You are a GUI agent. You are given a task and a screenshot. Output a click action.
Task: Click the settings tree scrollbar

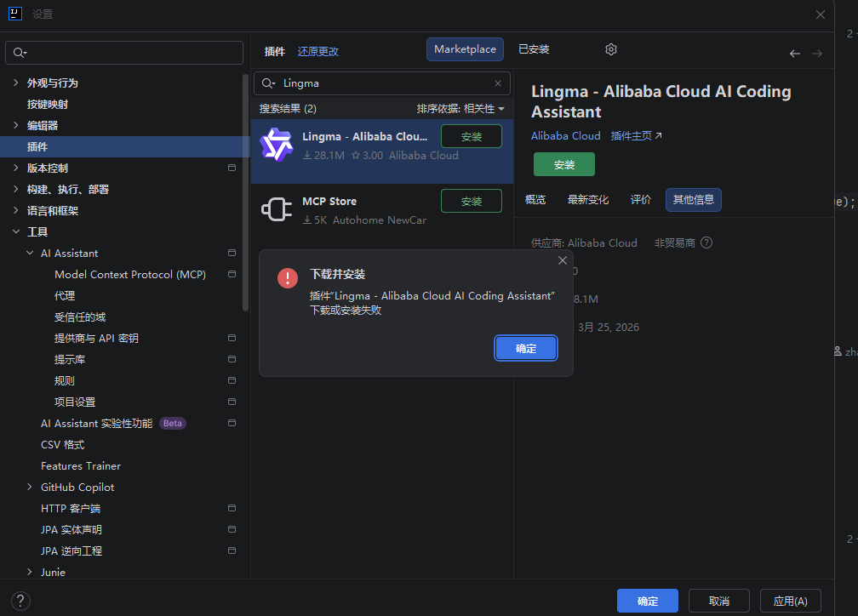click(x=245, y=192)
